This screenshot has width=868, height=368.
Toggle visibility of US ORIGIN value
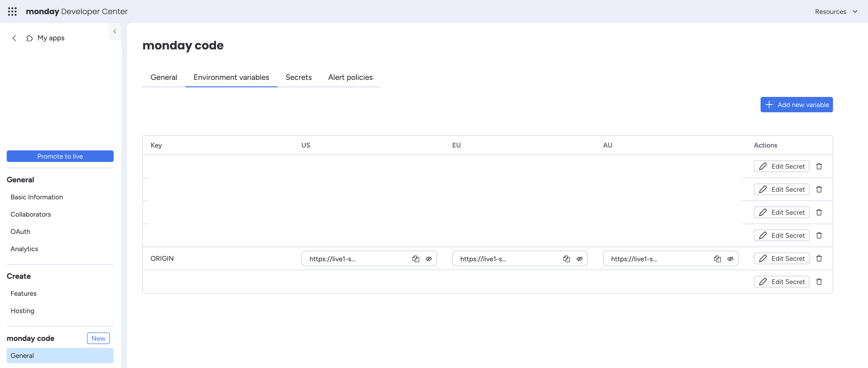click(429, 259)
